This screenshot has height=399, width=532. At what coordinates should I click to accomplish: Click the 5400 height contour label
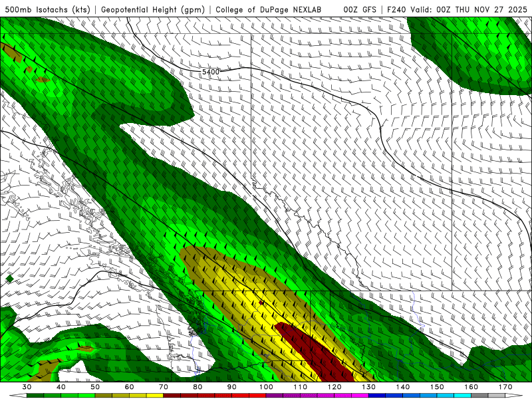click(211, 72)
